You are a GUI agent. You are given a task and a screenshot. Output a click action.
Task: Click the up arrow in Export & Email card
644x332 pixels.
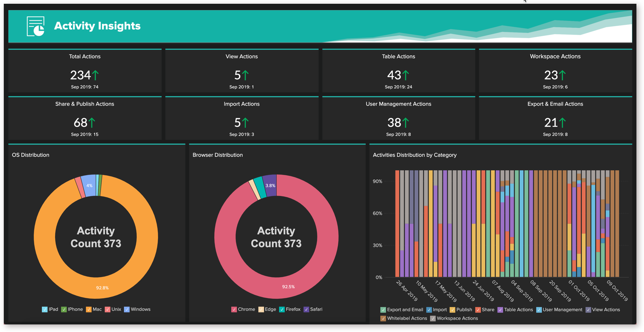(x=562, y=123)
